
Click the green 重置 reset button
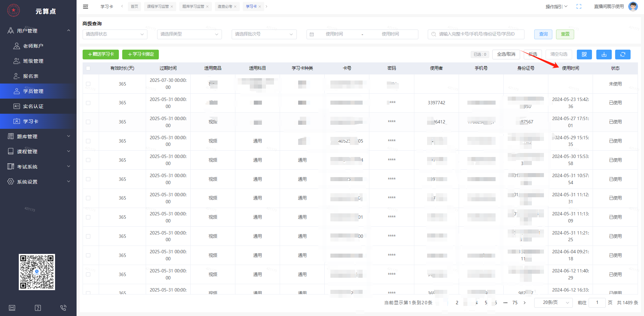click(x=565, y=34)
